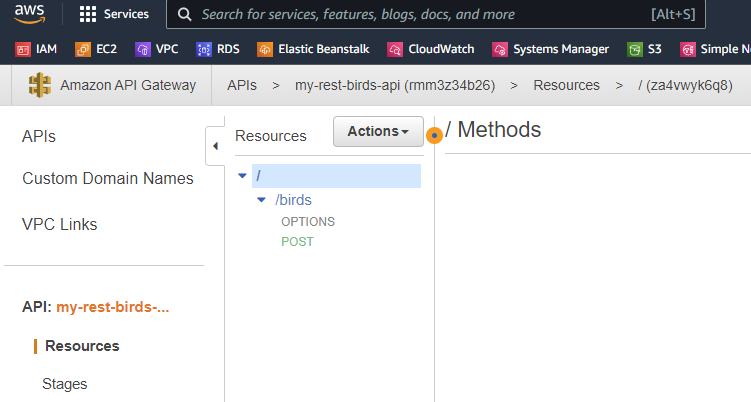Screen dimensions: 751x402
Task: Select Stages in the sidebar
Action: pyautogui.click(x=65, y=384)
